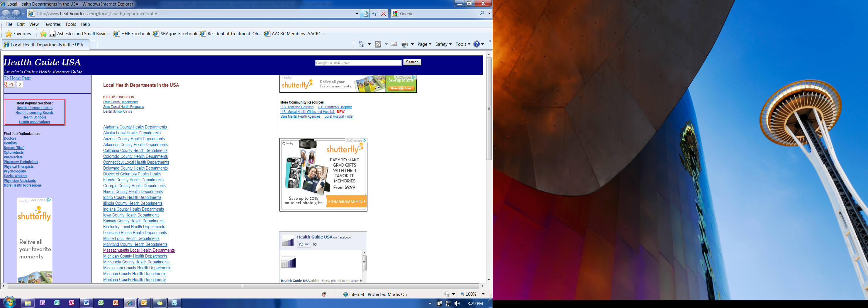Open Alabama County Health Departments link
The image size is (868, 308).
click(x=135, y=127)
